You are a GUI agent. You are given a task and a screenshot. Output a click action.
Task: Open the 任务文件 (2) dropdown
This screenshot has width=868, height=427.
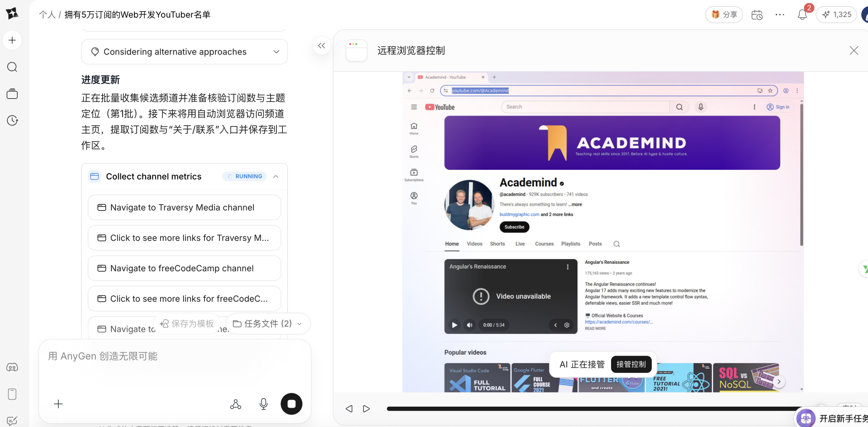[268, 323]
